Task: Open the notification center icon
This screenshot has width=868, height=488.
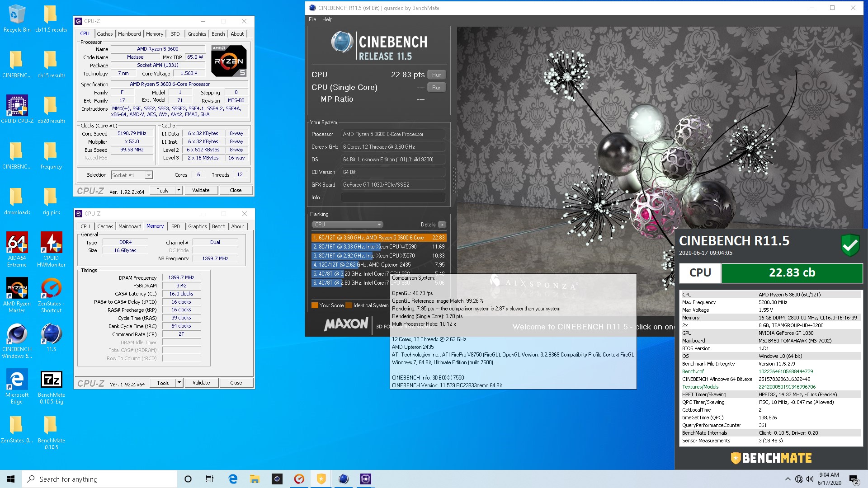Action: click(x=854, y=479)
